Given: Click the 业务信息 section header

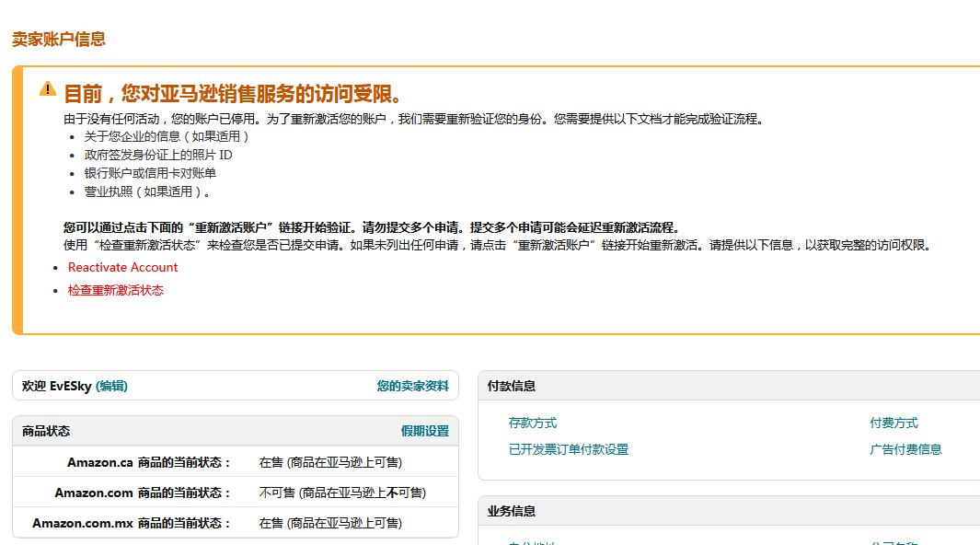Looking at the screenshot, I should coord(512,511).
